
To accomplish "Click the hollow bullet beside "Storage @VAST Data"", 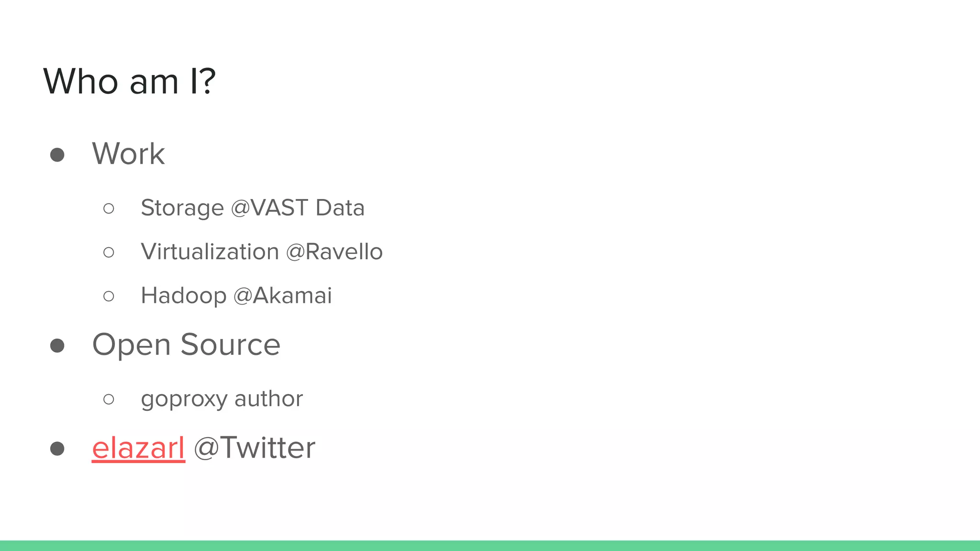I will (109, 209).
